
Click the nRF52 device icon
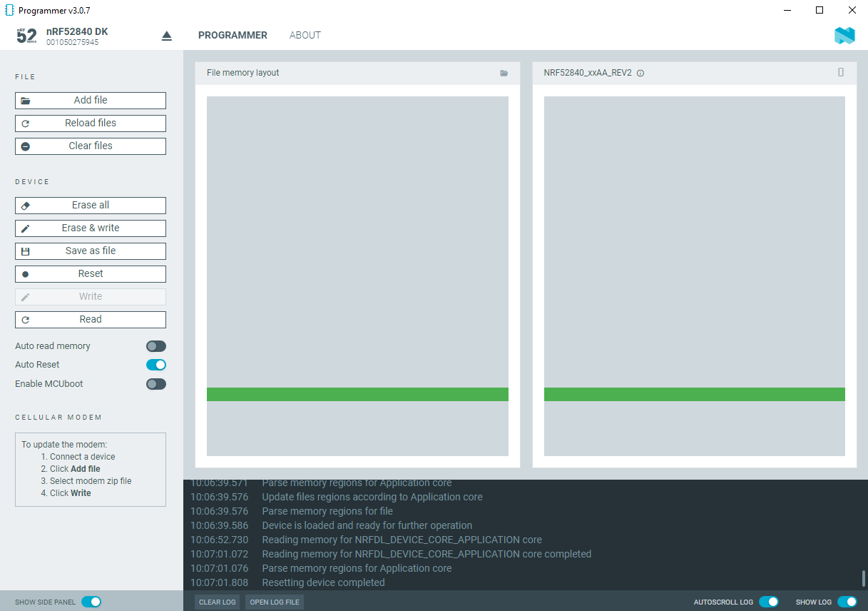[27, 36]
